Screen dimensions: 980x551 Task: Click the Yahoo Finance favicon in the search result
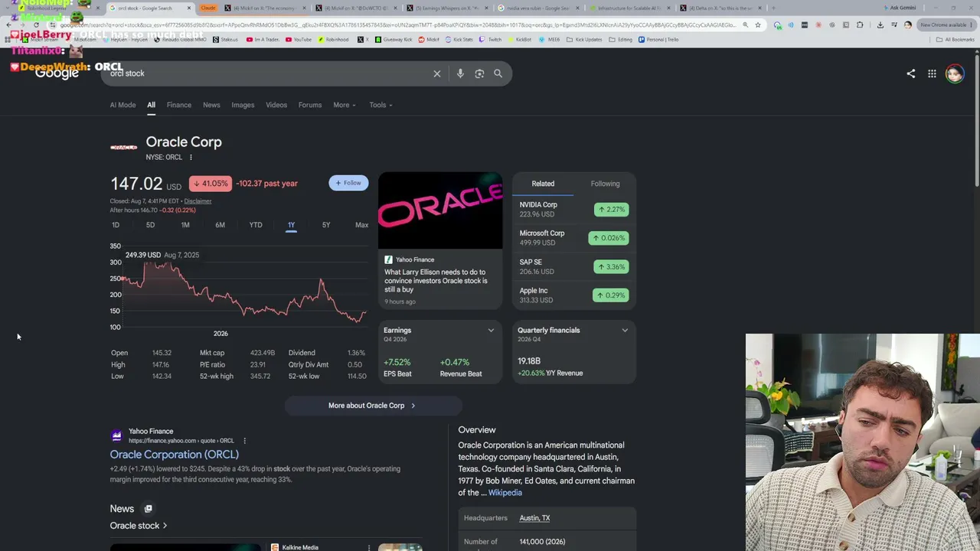tap(116, 435)
